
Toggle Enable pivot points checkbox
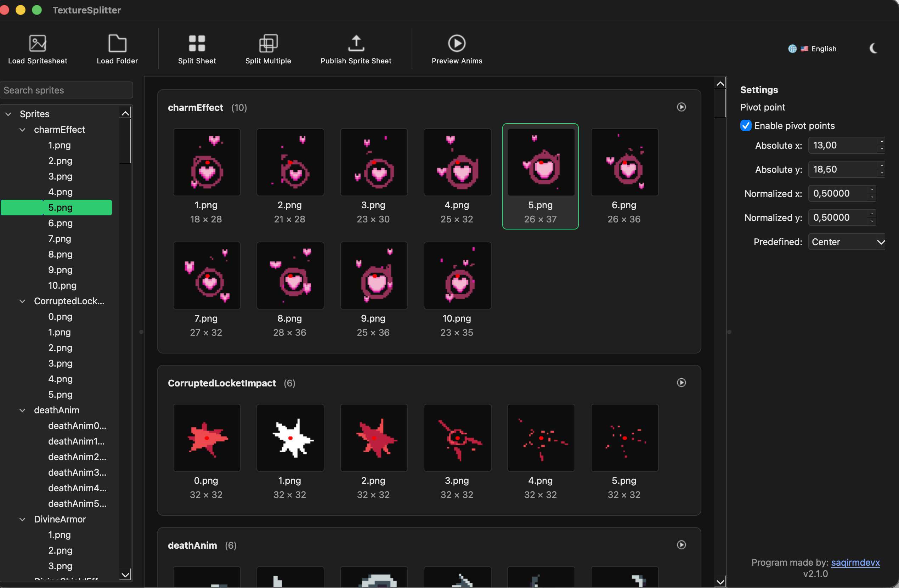click(745, 126)
